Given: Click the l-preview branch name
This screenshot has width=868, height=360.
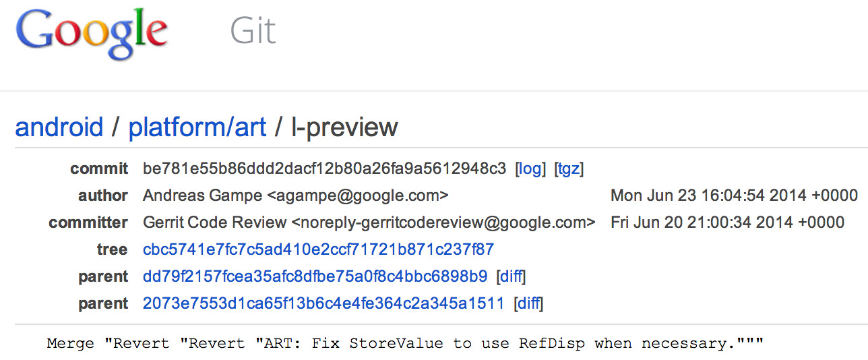Looking at the screenshot, I should tap(344, 127).
